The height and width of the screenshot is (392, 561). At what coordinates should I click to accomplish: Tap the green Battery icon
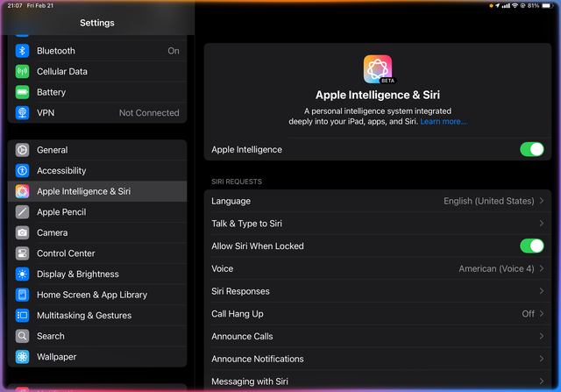tap(22, 92)
